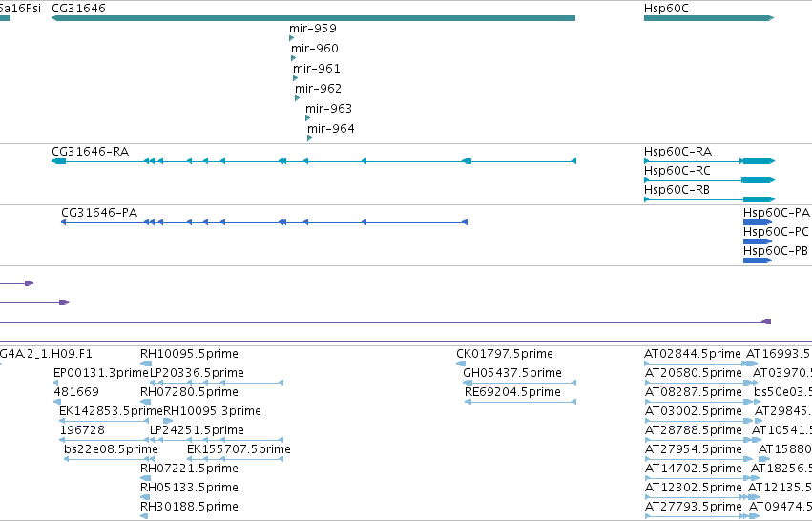Click the bs50e03 EST label
This screenshot has width=812, height=521.
(x=783, y=392)
